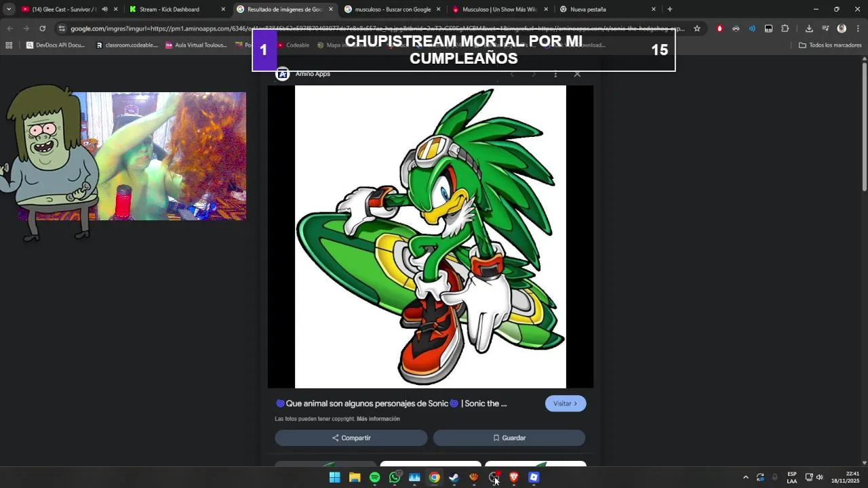Screen dimensions: 868x488
Task: Switch to musculoso - Buscar con Google tab
Action: pos(393,9)
